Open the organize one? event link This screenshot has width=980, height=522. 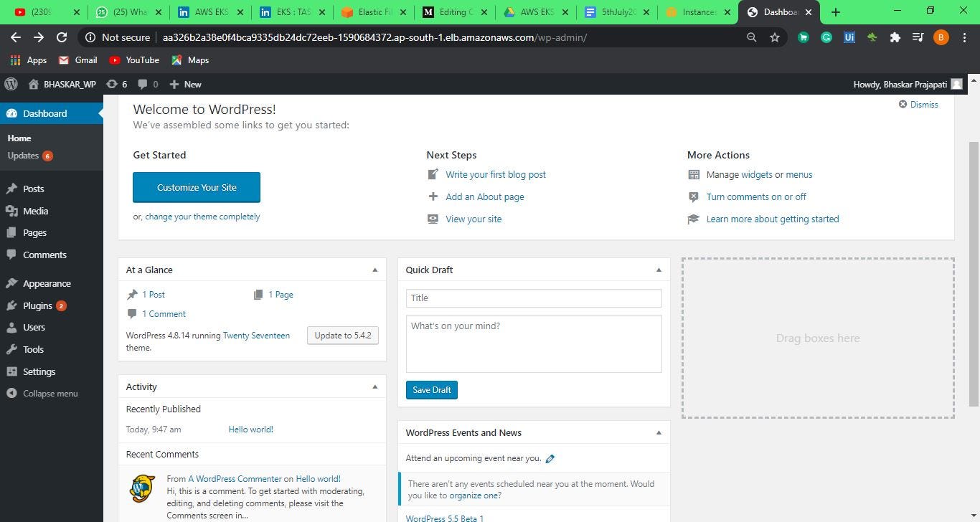(x=475, y=495)
